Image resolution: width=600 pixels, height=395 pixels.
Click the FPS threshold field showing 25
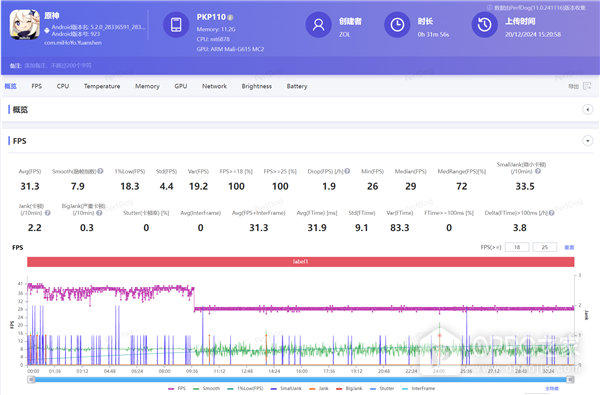click(x=545, y=247)
